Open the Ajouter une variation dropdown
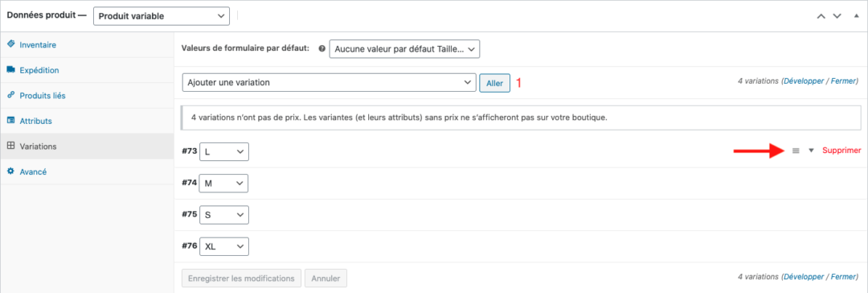 (x=329, y=83)
